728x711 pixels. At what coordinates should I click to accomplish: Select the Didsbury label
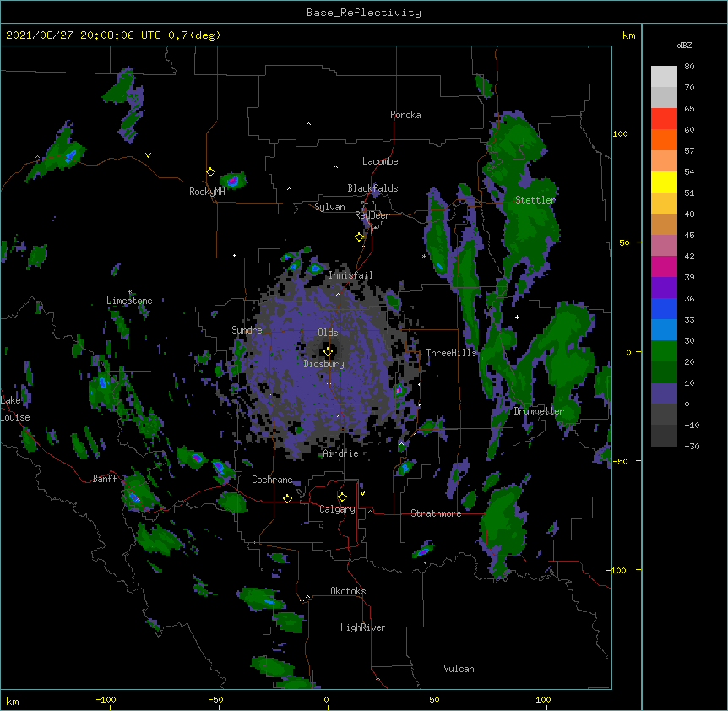pyautogui.click(x=324, y=364)
